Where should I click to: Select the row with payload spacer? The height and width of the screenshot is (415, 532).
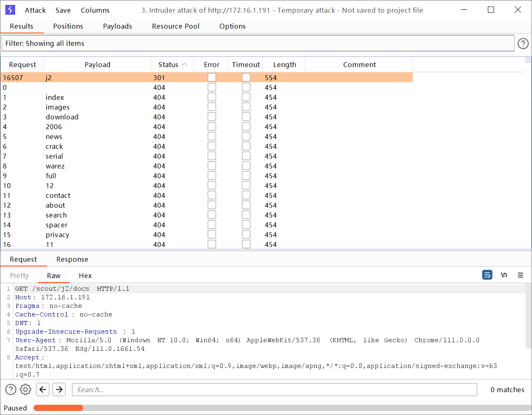pos(206,224)
